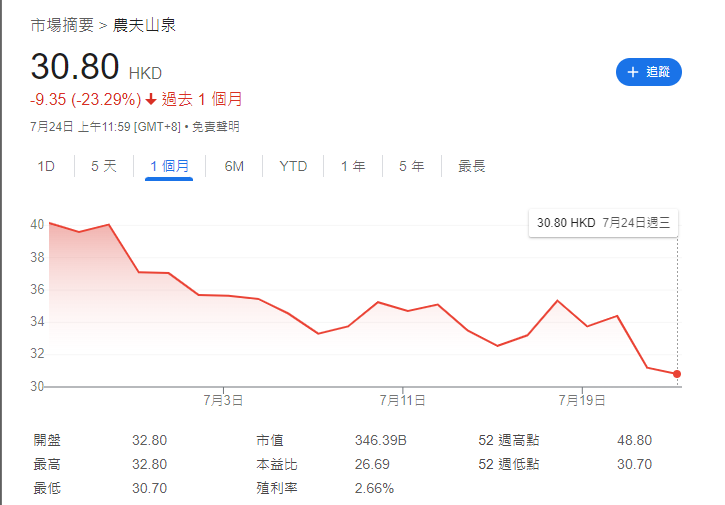The width and height of the screenshot is (725, 505).
Task: Click the 7月11日 date label on the chart axis
Action: pyautogui.click(x=402, y=400)
